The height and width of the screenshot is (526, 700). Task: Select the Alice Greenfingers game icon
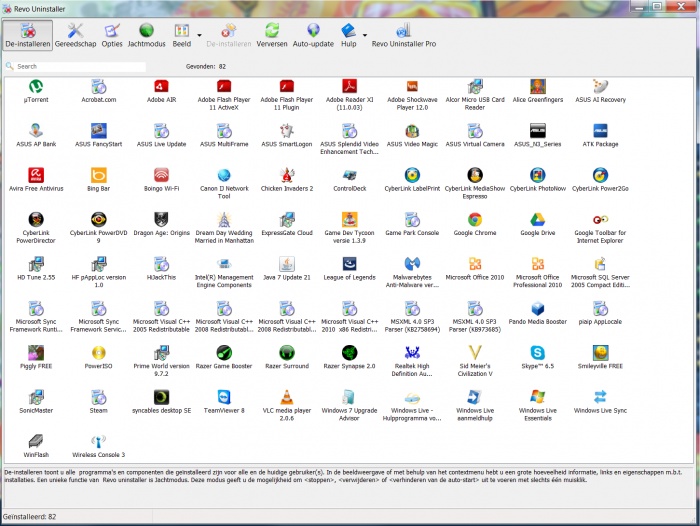click(538, 86)
